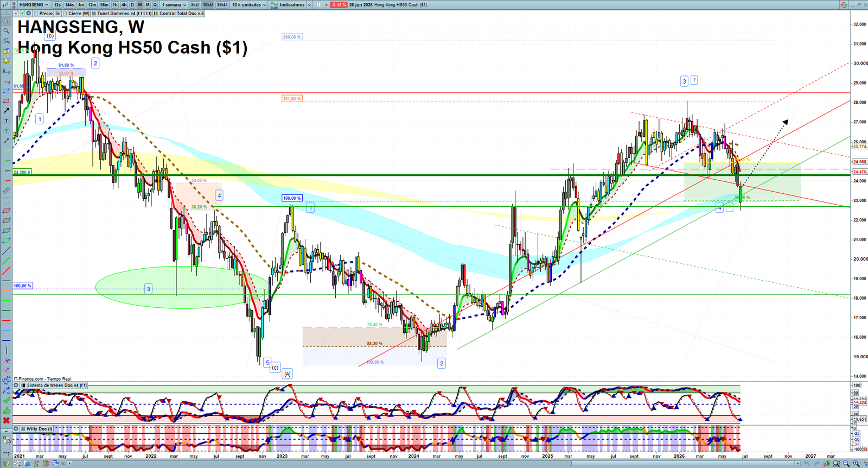Click the green thumbs-up icon
The image size is (868, 468).
(7, 410)
